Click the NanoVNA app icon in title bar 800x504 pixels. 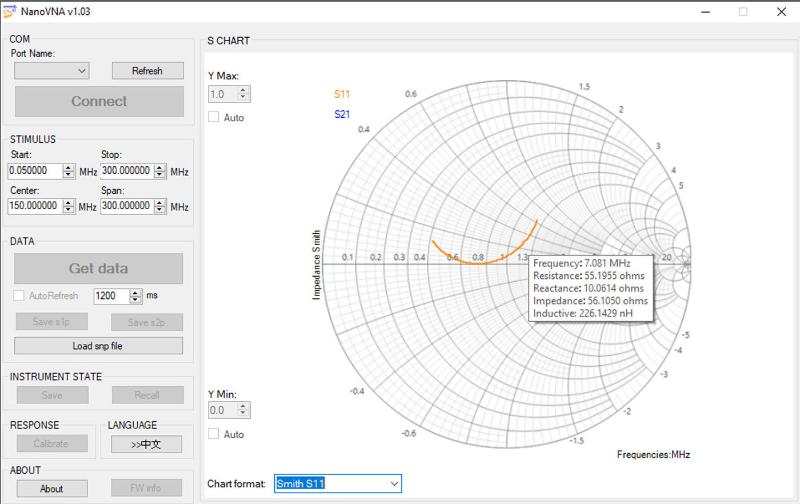point(11,11)
